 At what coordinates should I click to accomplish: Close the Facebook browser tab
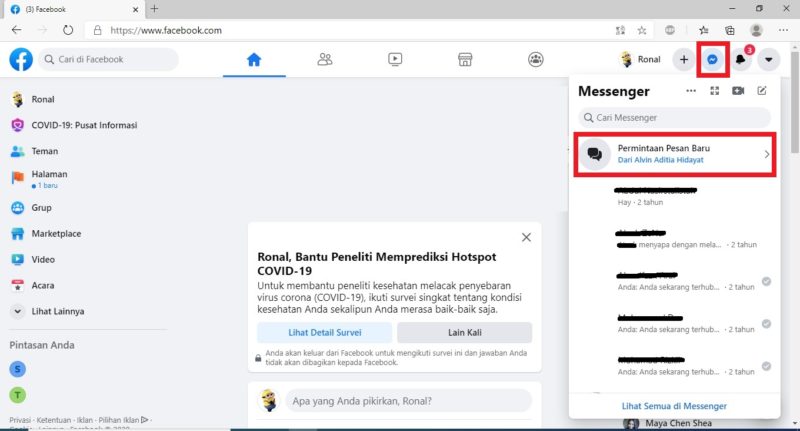click(135, 9)
